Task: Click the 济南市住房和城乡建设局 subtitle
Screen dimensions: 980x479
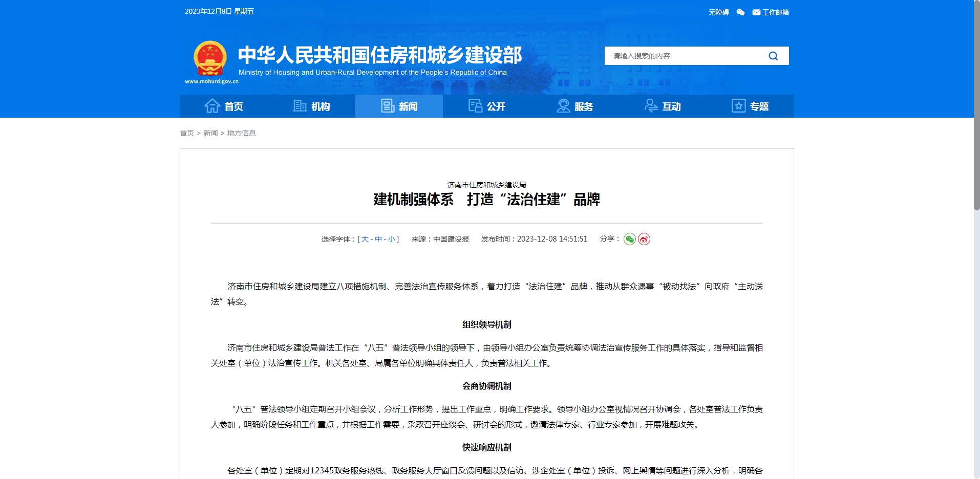Action: [x=486, y=185]
